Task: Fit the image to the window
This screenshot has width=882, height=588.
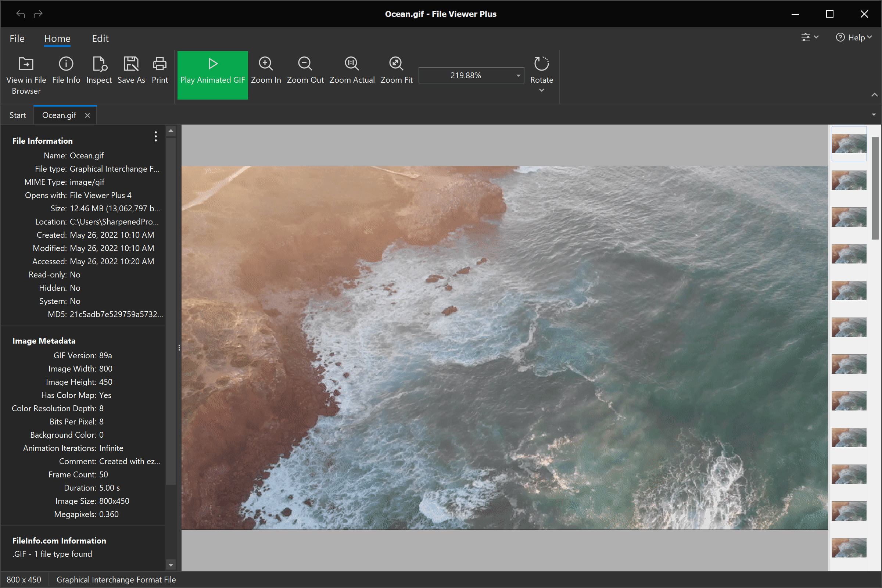Action: 396,71
